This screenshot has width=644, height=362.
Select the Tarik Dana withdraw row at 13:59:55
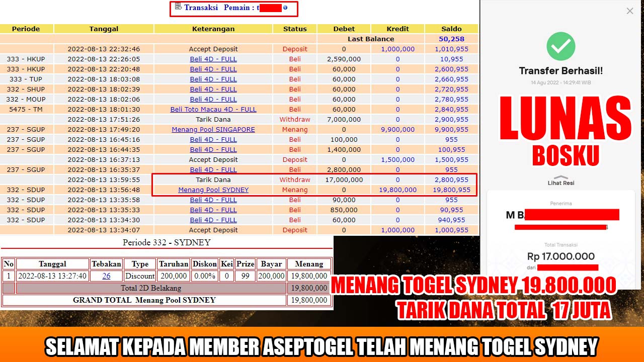pyautogui.click(x=213, y=179)
